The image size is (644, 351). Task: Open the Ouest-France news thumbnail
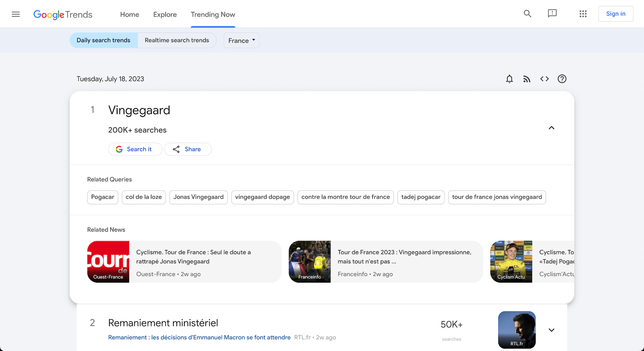pyautogui.click(x=108, y=262)
